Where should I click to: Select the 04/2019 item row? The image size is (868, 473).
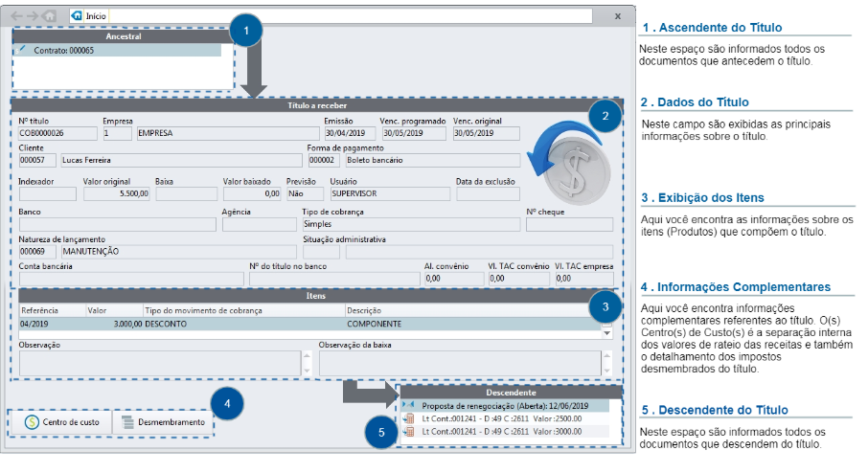(x=310, y=325)
